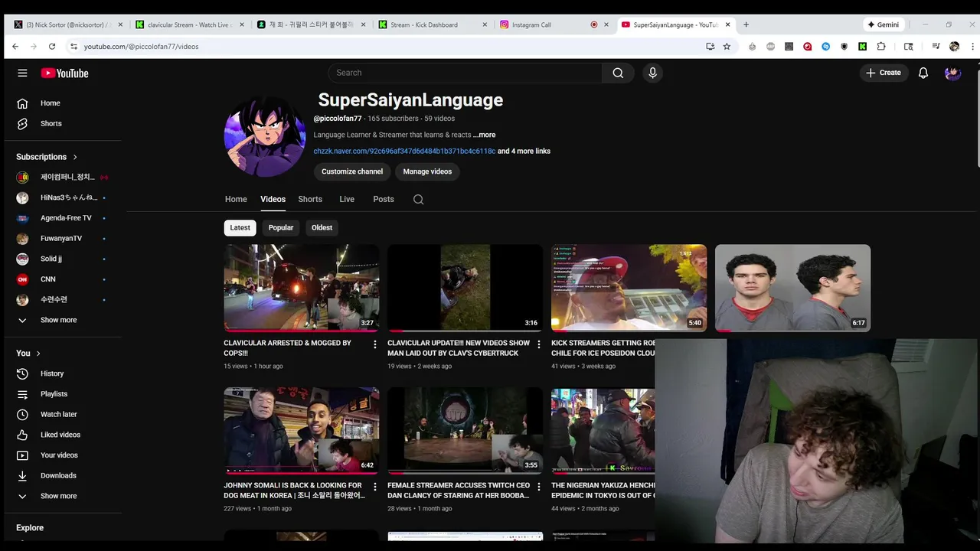980x551 pixels.
Task: Switch to the Nick Sortor browser tab
Action: pyautogui.click(x=67, y=24)
